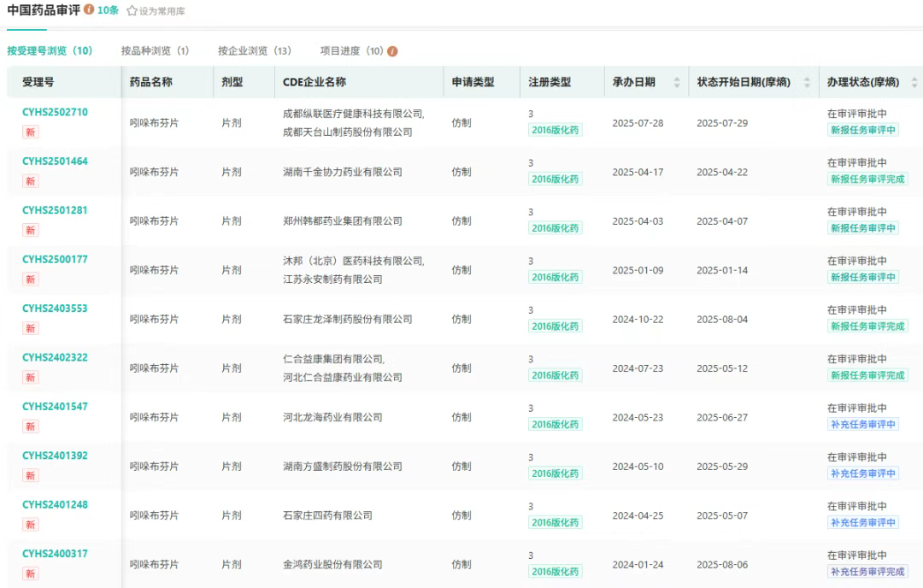Click the 受理号 column header

(x=38, y=83)
